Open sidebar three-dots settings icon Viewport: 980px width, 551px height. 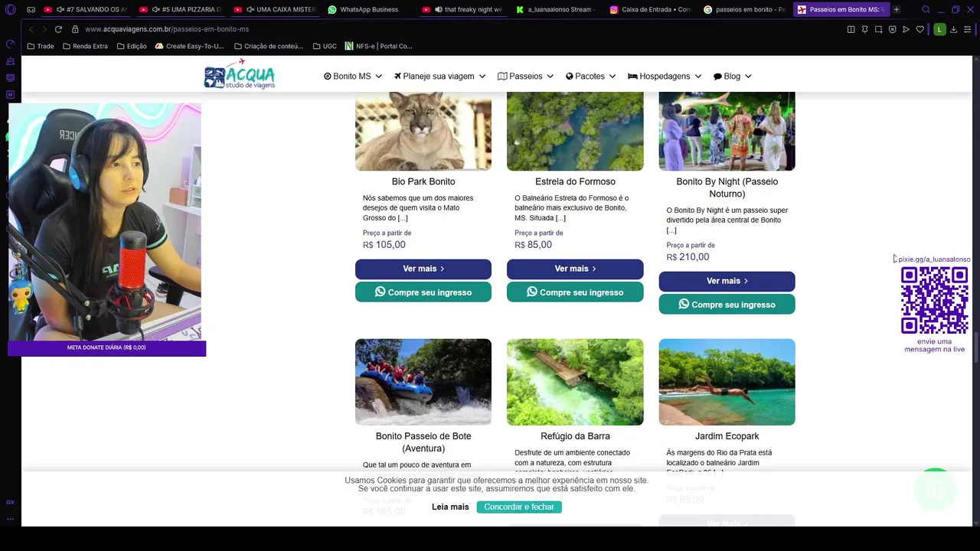coord(10,519)
